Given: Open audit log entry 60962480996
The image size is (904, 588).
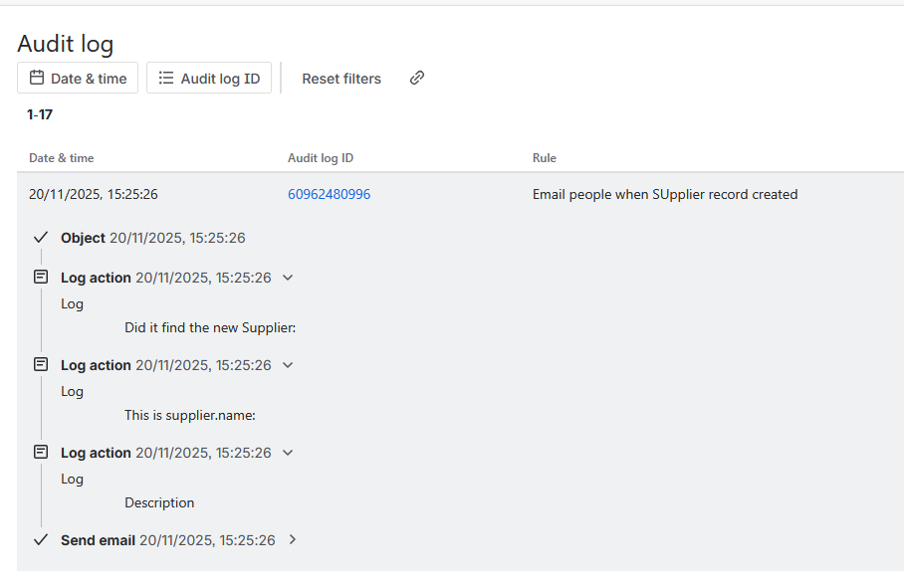Looking at the screenshot, I should [x=329, y=194].
